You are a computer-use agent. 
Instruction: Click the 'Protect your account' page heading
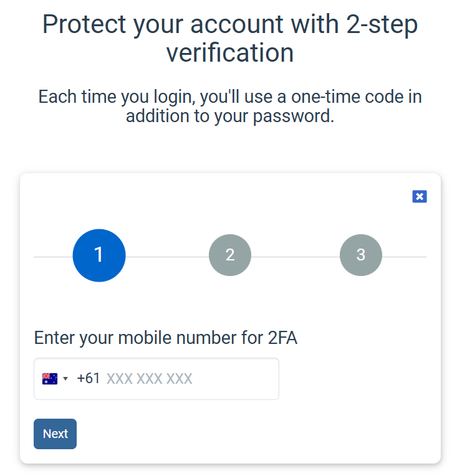pos(230,38)
